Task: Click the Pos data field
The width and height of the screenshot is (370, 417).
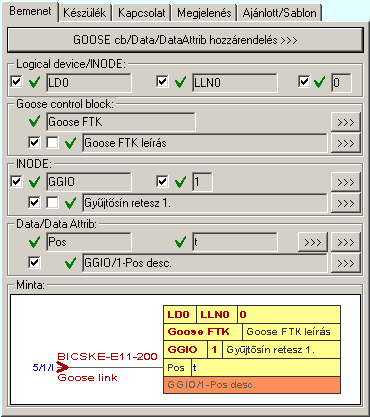Action: pyautogui.click(x=89, y=242)
